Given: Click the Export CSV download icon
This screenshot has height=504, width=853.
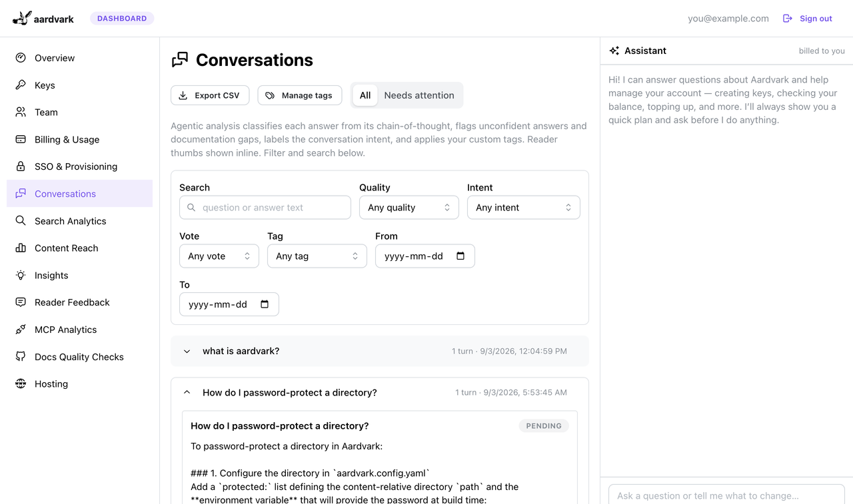Looking at the screenshot, I should 183,96.
